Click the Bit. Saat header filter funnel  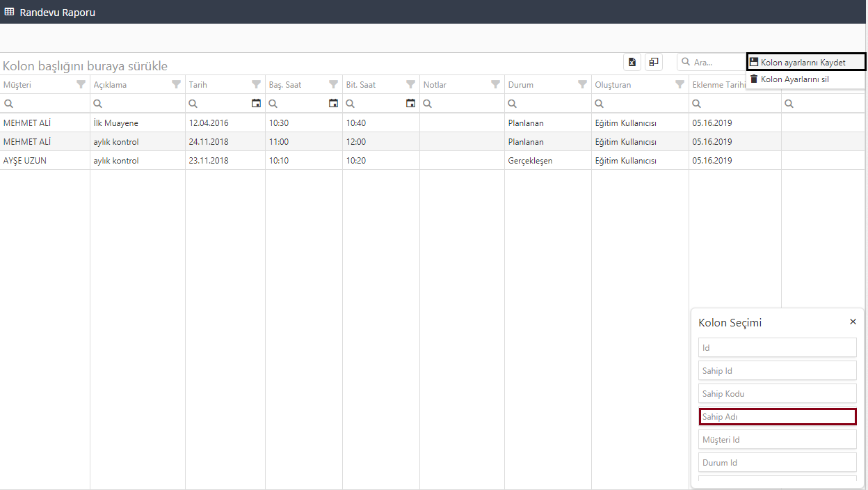pos(411,84)
